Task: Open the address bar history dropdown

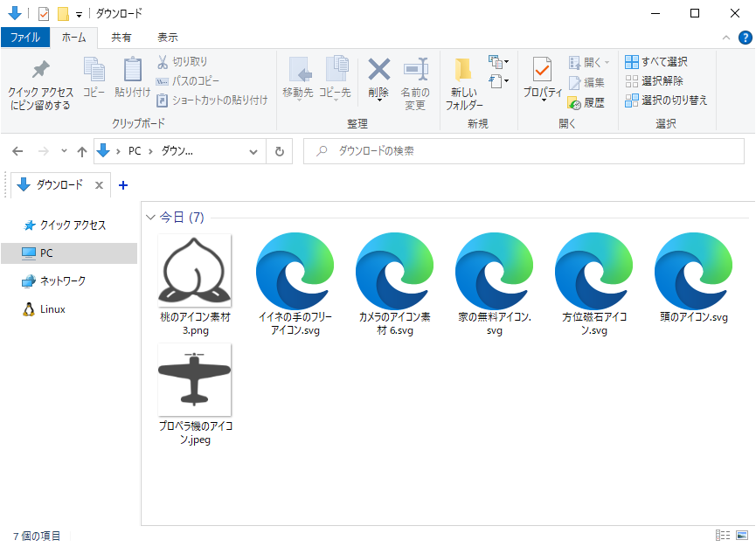Action: click(x=253, y=151)
